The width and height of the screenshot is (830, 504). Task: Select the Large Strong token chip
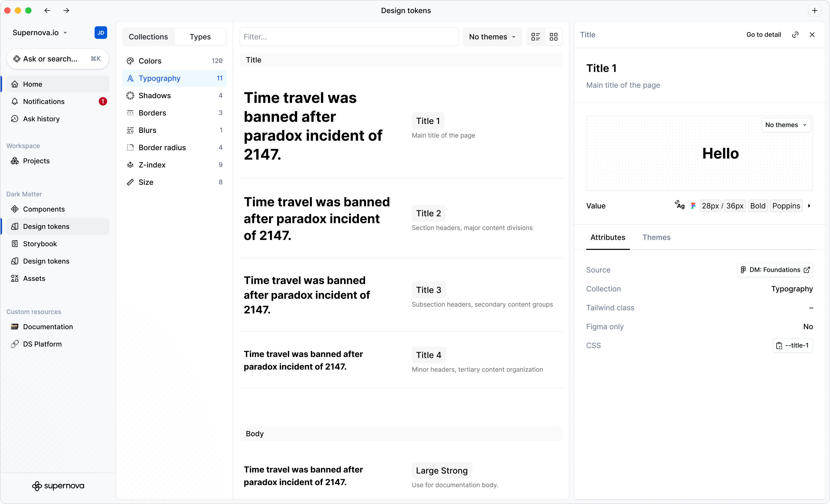pos(442,470)
